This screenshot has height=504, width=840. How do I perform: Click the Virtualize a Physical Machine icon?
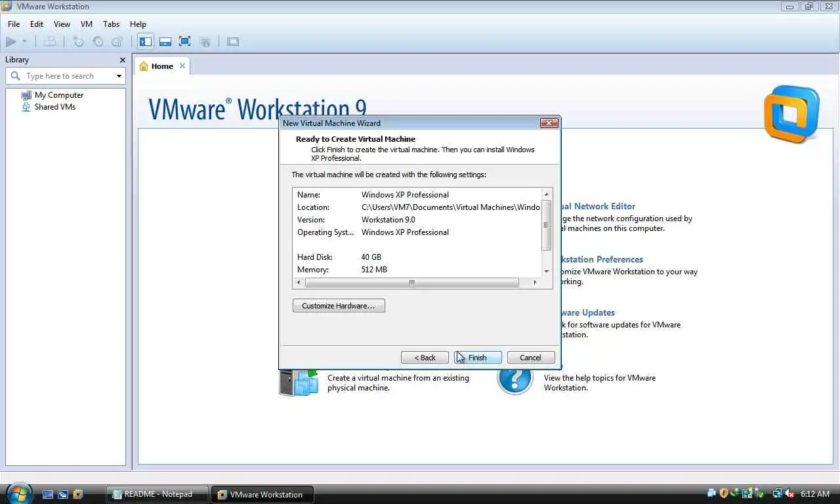click(x=299, y=382)
